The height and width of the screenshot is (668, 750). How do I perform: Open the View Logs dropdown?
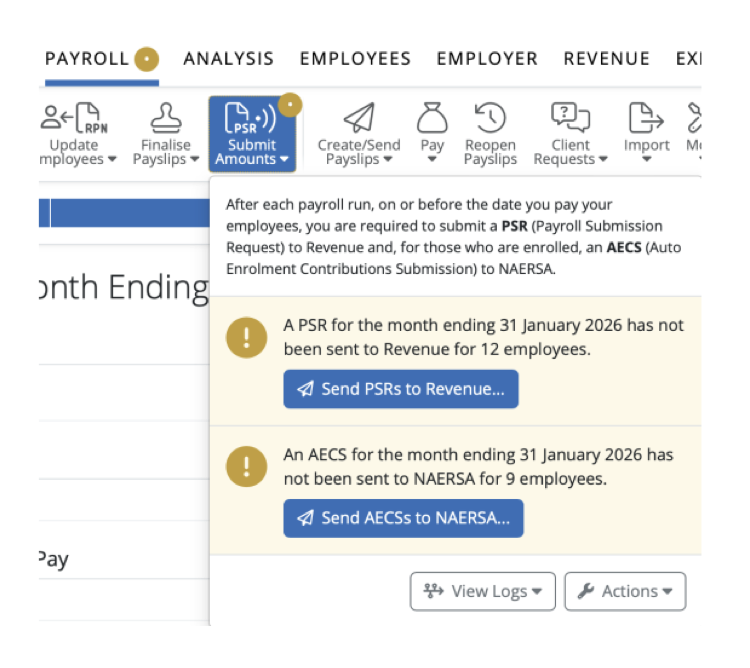(483, 591)
